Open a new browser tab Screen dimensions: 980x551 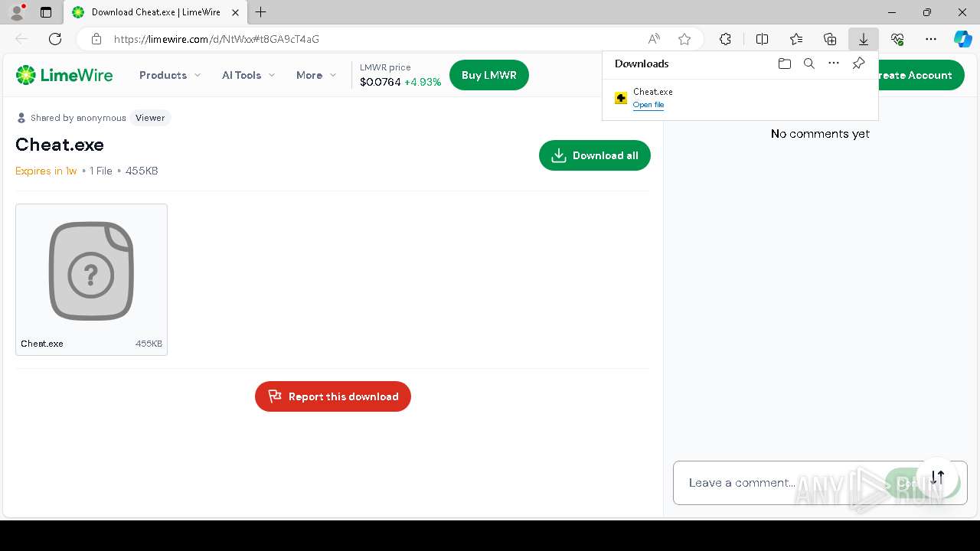click(261, 12)
